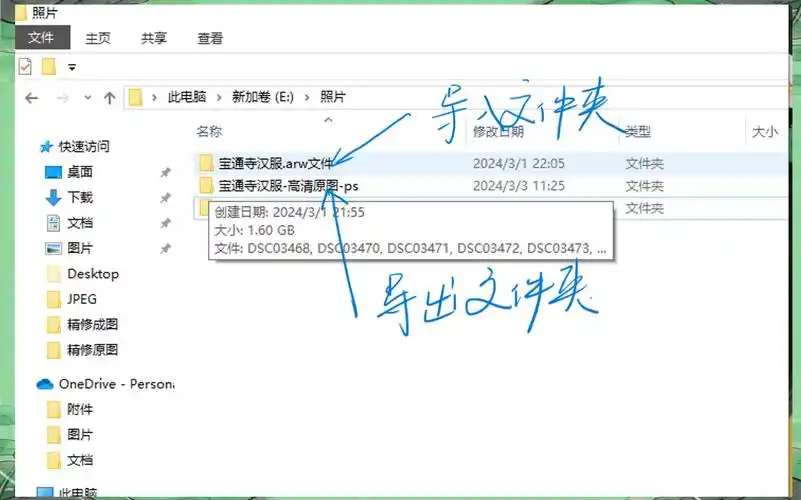Viewport: 801px width, 500px height.
Task: Open the 文件 file menu tab
Action: 41,38
